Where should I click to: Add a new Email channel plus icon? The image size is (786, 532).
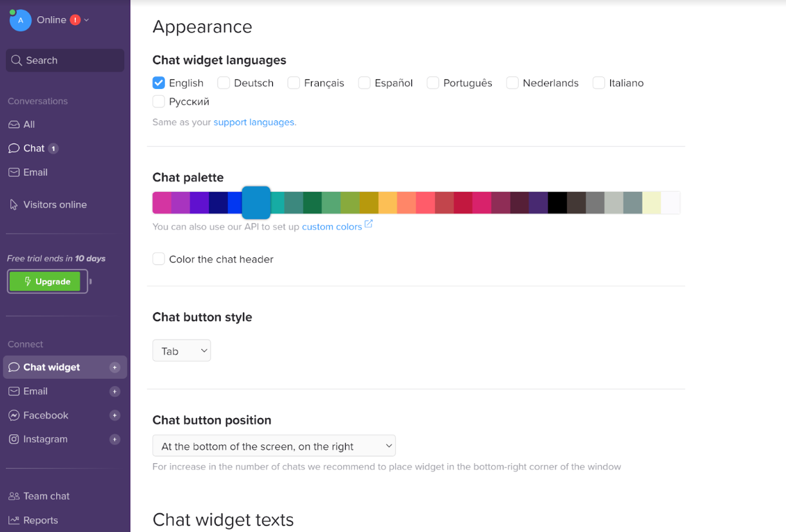[x=115, y=391]
